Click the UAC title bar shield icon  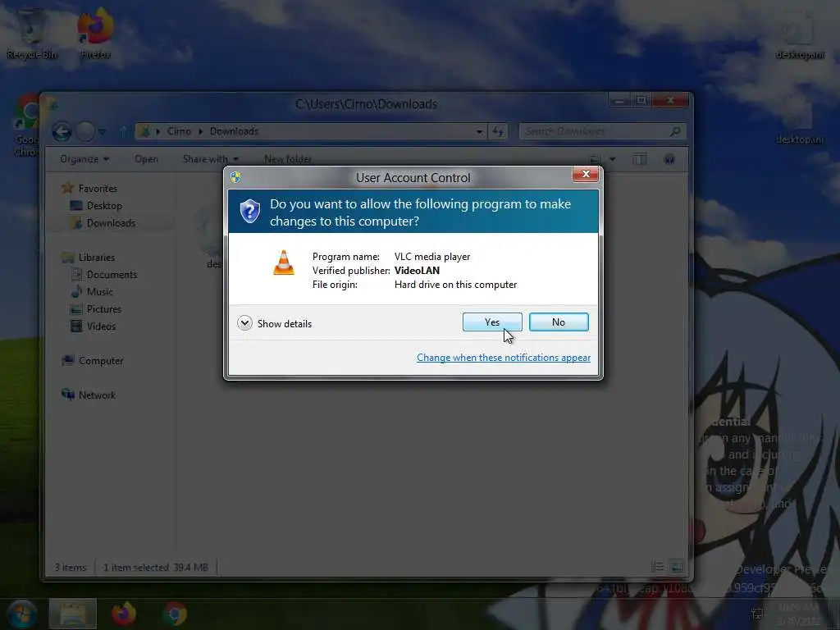(235, 177)
